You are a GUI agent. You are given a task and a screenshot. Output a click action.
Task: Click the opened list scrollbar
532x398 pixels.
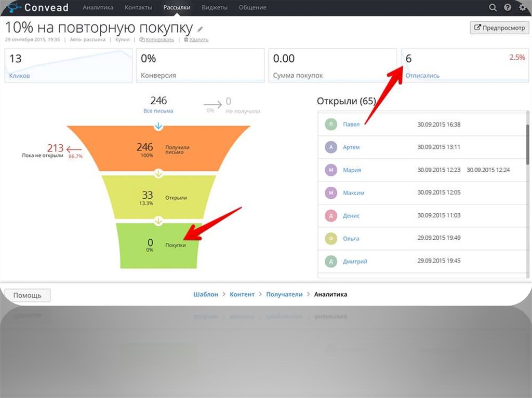click(528, 145)
